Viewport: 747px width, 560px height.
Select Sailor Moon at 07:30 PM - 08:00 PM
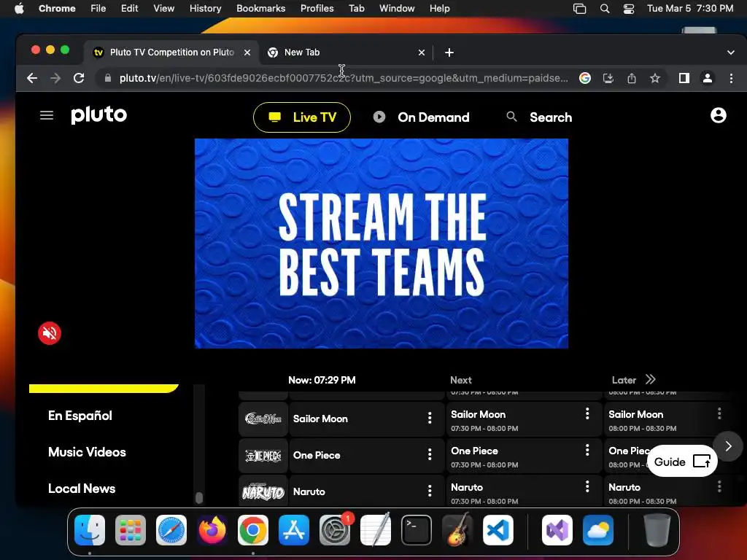pyautogui.click(x=524, y=419)
